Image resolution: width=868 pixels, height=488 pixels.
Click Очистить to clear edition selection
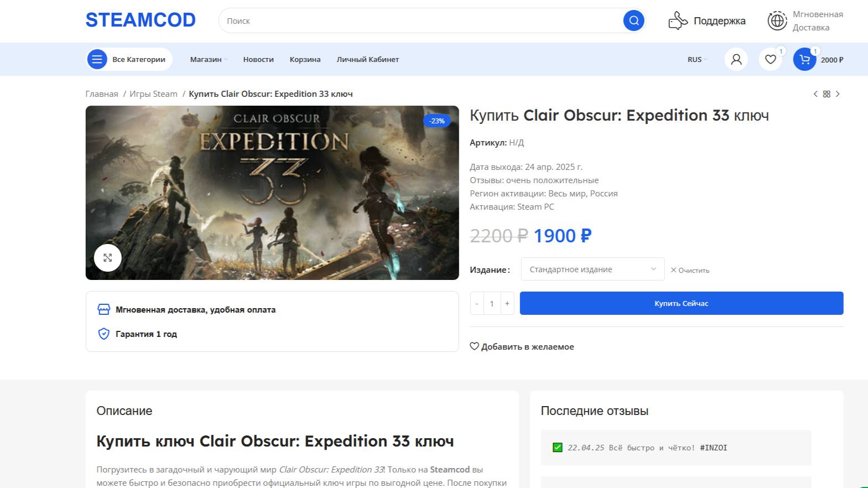tap(690, 270)
